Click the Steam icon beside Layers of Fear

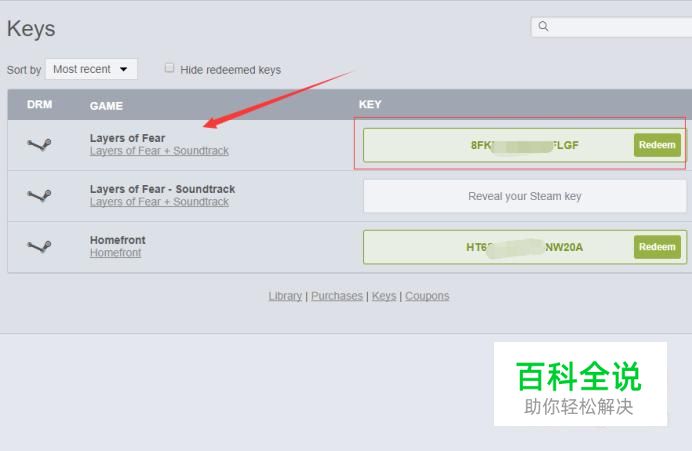pyautogui.click(x=39, y=144)
